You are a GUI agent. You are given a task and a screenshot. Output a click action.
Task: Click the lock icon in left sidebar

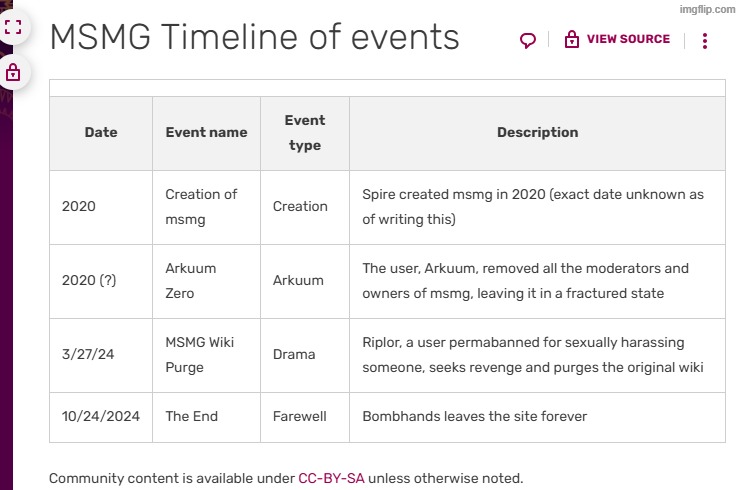13,72
